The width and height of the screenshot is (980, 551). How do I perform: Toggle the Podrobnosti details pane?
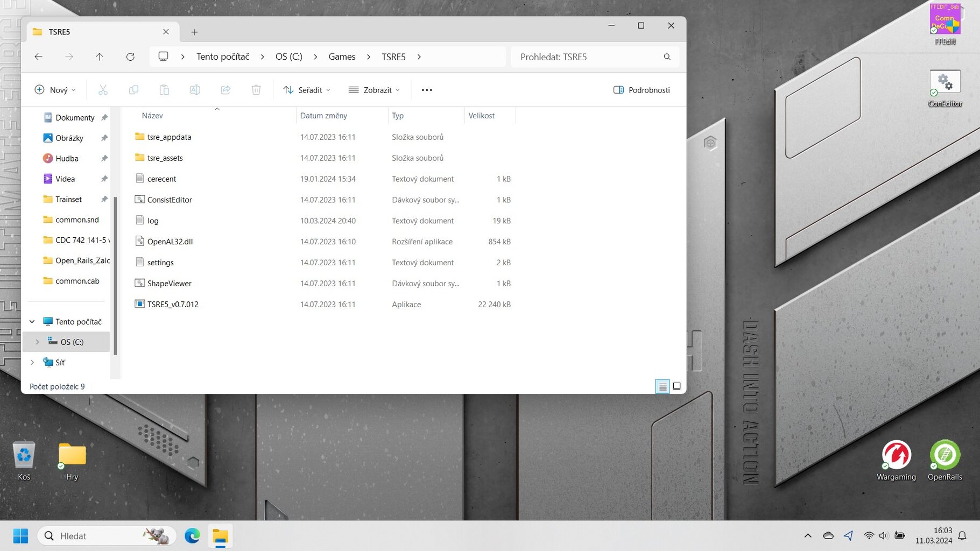(x=641, y=90)
